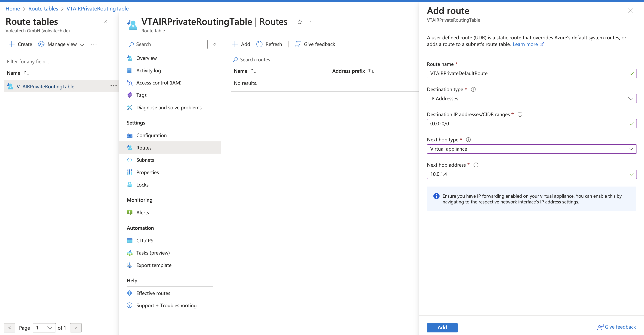
Task: Click the info icon beside Next hop address
Action: coord(476,165)
